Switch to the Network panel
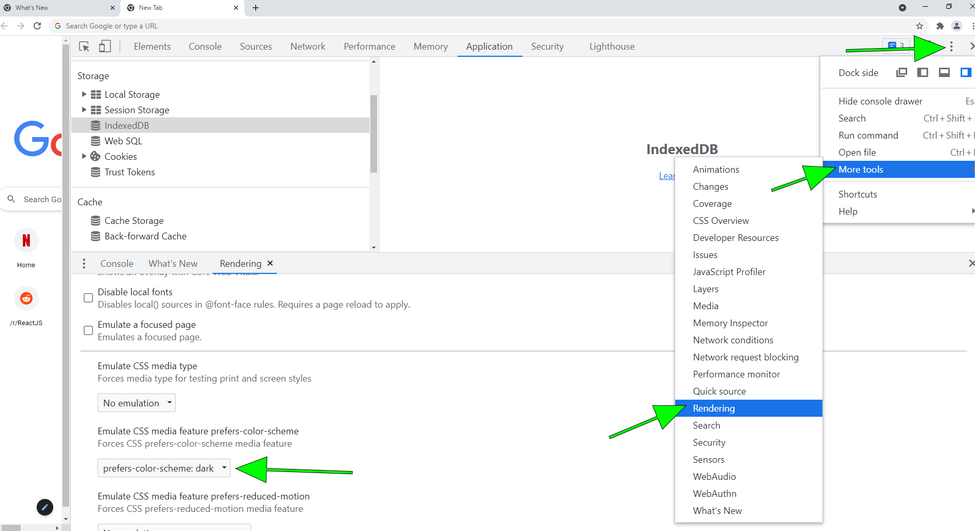 point(307,46)
